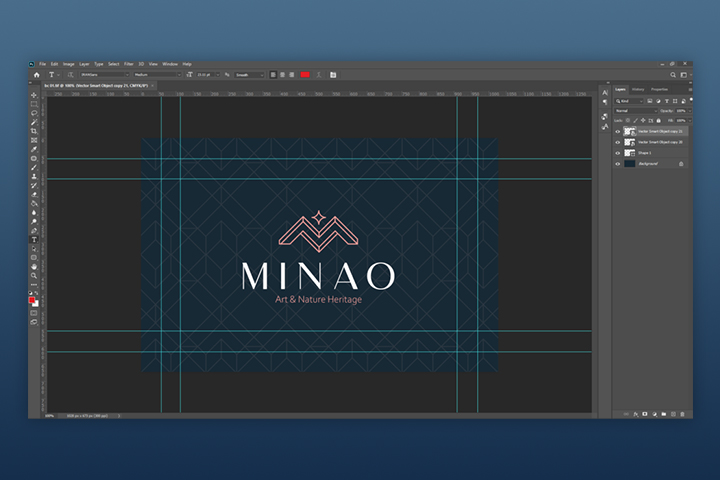The height and width of the screenshot is (480, 720).
Task: Select the Move tool
Action: [x=34, y=96]
